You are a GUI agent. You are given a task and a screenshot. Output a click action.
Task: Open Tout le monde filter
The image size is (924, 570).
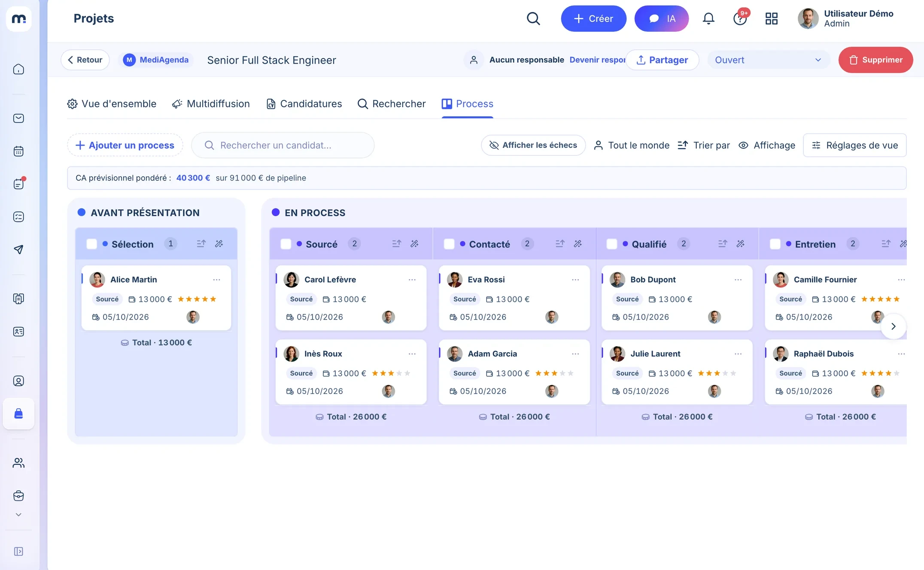coord(631,145)
